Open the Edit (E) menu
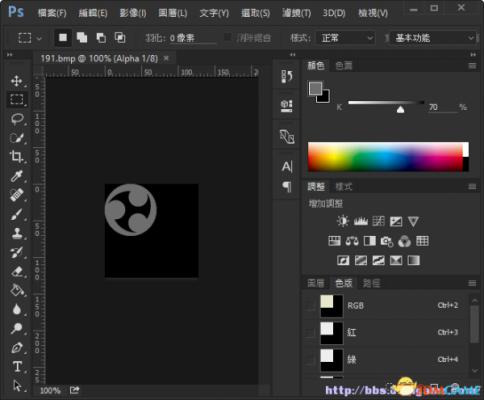The image size is (484, 400). (x=93, y=13)
